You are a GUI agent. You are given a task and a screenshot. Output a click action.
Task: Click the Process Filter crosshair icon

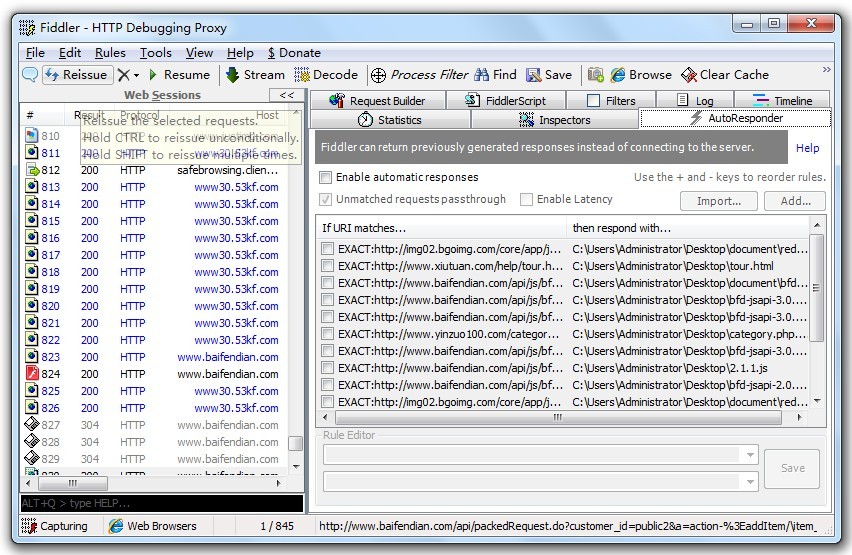(x=378, y=75)
